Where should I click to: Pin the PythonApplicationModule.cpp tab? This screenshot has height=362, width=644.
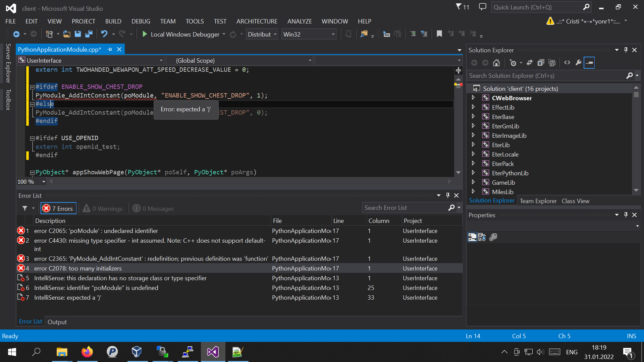[x=110, y=49]
